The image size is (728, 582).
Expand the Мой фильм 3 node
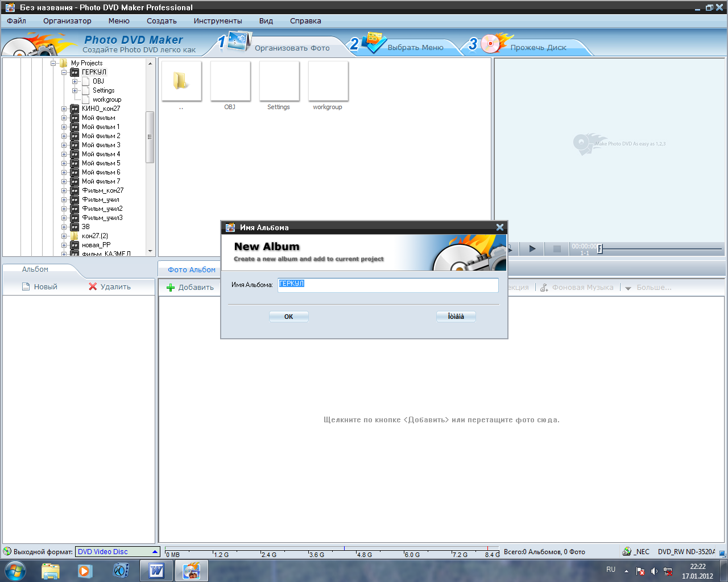click(64, 145)
